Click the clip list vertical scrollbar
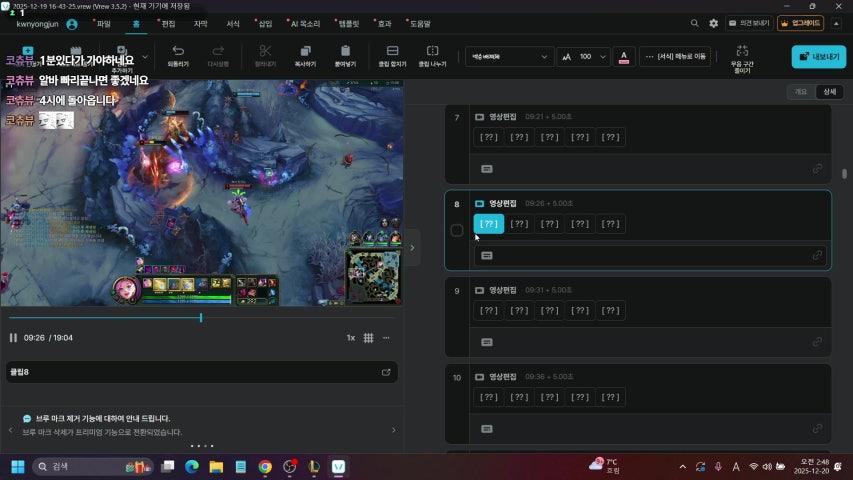The width and height of the screenshot is (853, 480). pyautogui.click(x=844, y=174)
